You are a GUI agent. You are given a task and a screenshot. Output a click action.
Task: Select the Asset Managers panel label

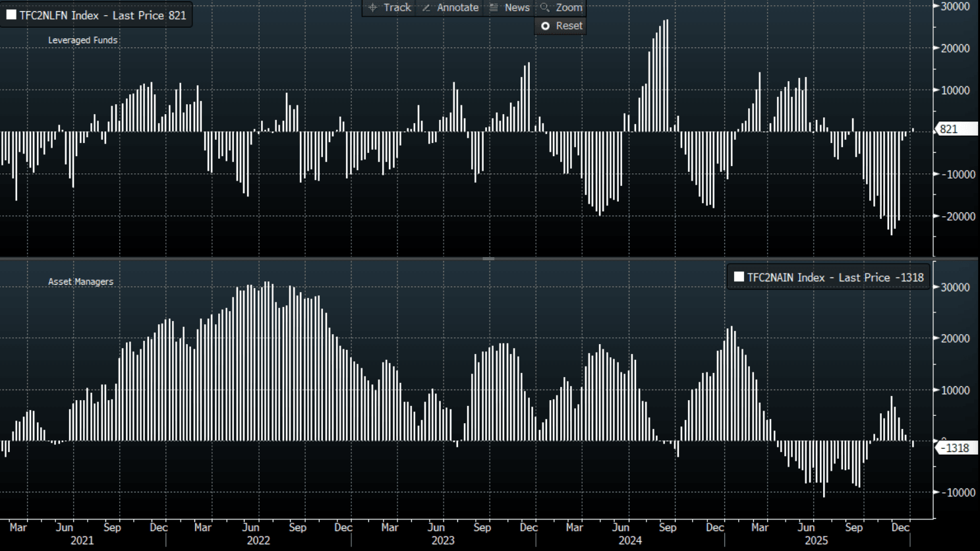click(x=80, y=281)
